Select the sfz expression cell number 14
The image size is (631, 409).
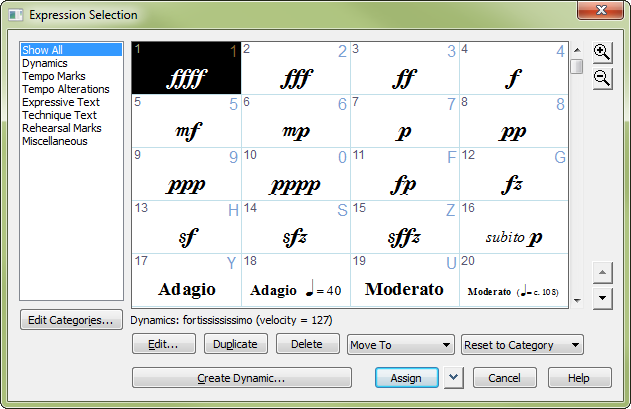tap(296, 227)
